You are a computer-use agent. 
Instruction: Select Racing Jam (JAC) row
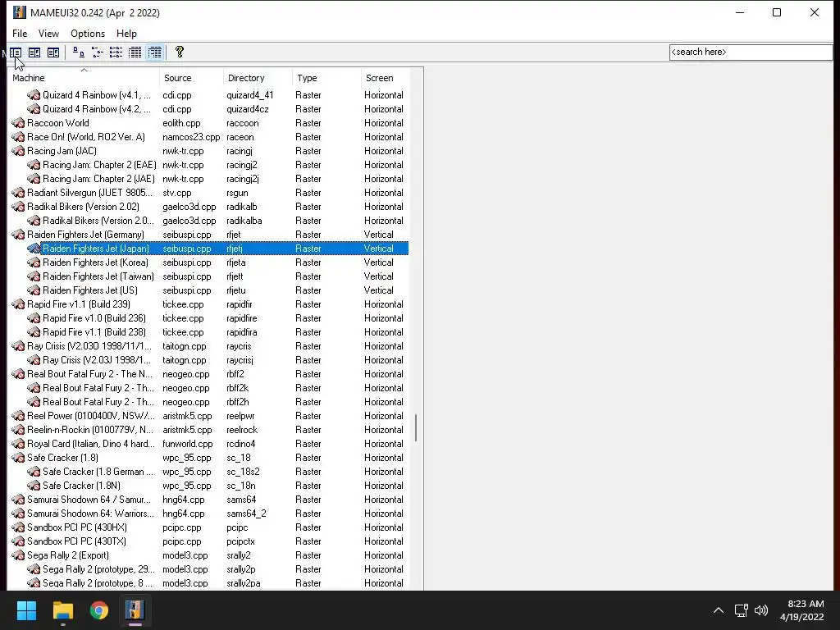point(208,151)
